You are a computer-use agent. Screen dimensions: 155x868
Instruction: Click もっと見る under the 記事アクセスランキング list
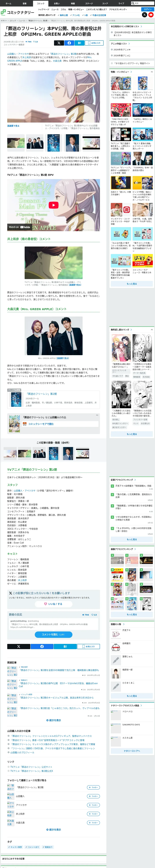tap(132, 539)
